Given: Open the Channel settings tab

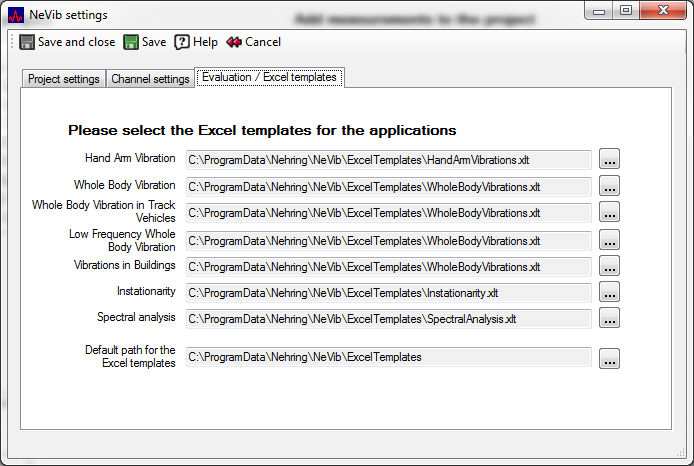Looking at the screenshot, I should click(150, 79).
